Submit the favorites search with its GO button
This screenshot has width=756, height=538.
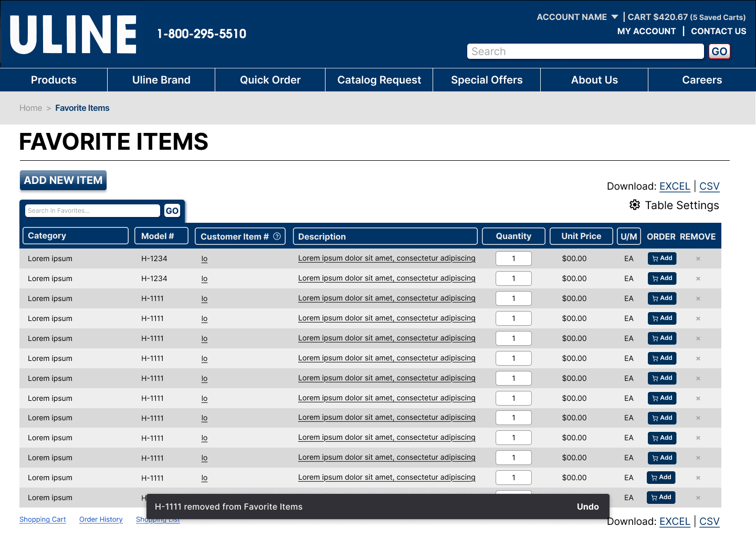[x=172, y=211]
